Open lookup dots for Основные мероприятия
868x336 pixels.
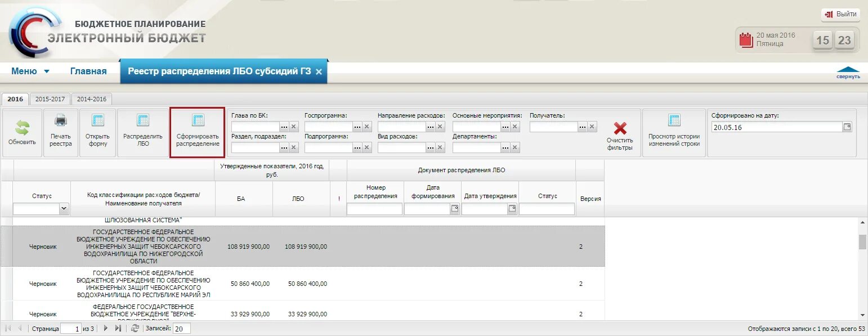(505, 127)
